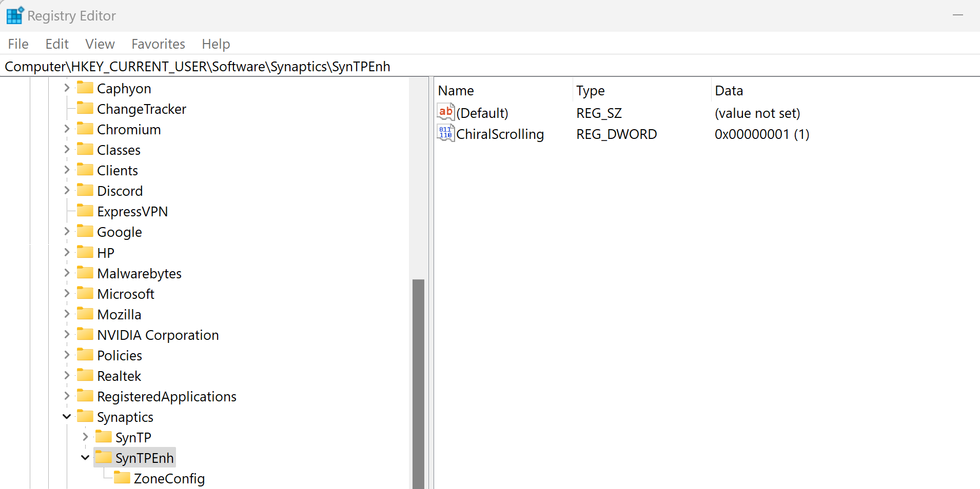Image resolution: width=980 pixels, height=489 pixels.
Task: Click the Google folder icon
Action: (x=85, y=232)
